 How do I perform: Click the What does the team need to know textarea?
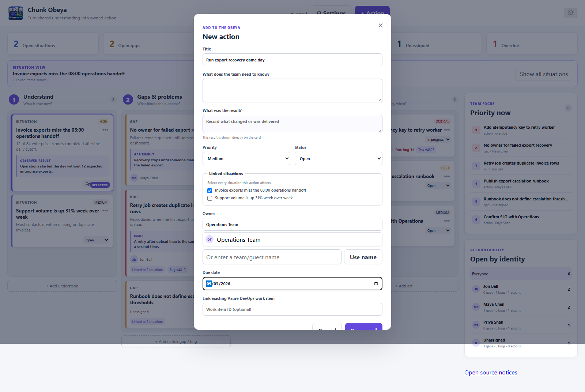coord(292,91)
